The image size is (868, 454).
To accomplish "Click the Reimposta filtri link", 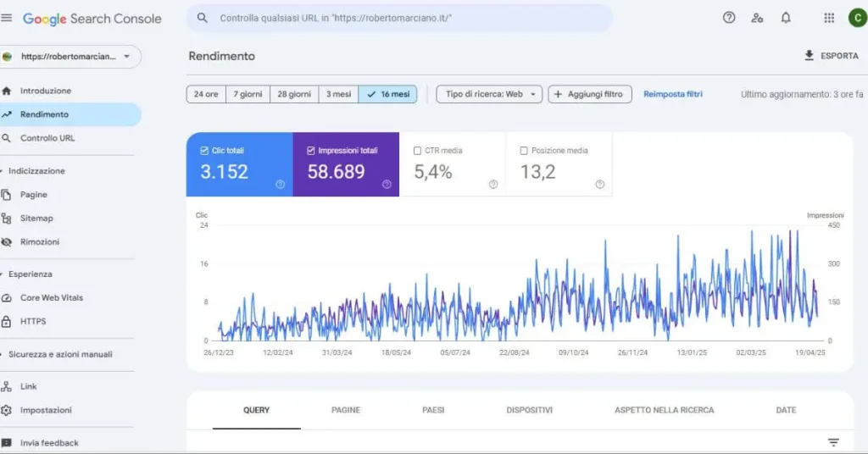I will tap(672, 94).
